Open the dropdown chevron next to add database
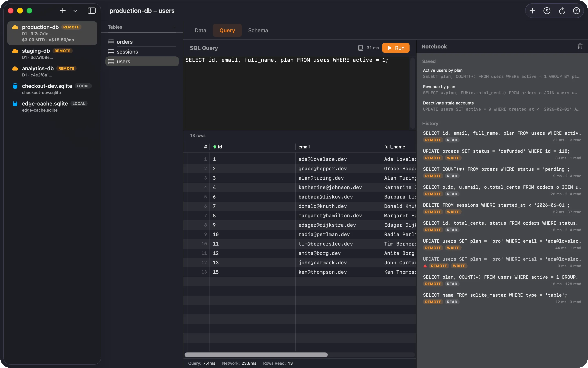The height and width of the screenshot is (368, 588). (75, 11)
